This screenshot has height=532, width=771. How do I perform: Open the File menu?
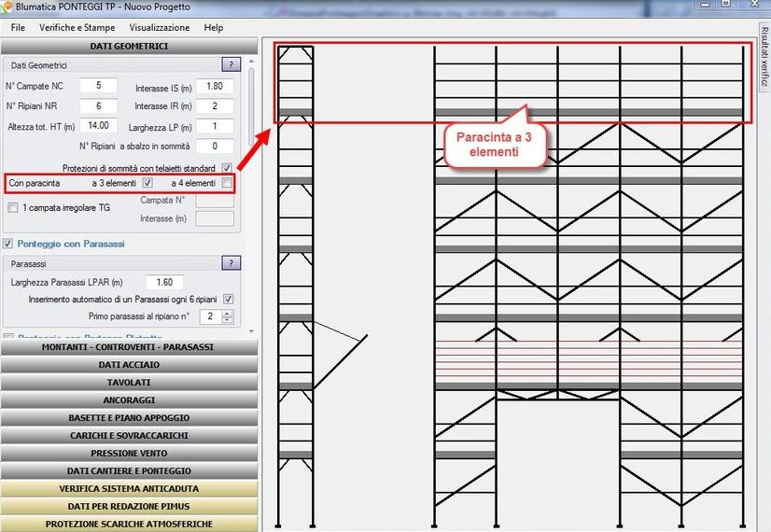point(18,28)
